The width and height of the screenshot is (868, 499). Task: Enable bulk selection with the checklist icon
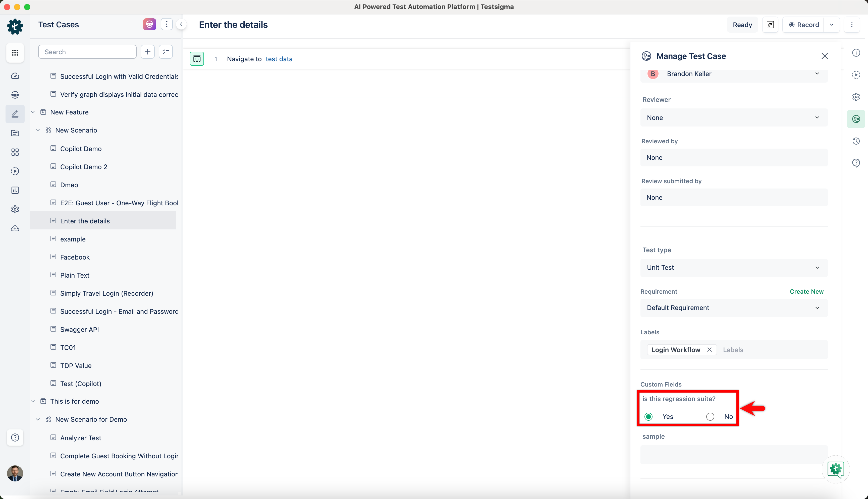(166, 51)
